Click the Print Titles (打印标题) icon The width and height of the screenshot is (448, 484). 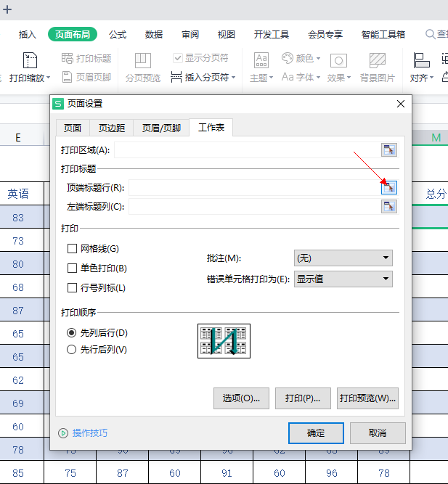coord(67,58)
